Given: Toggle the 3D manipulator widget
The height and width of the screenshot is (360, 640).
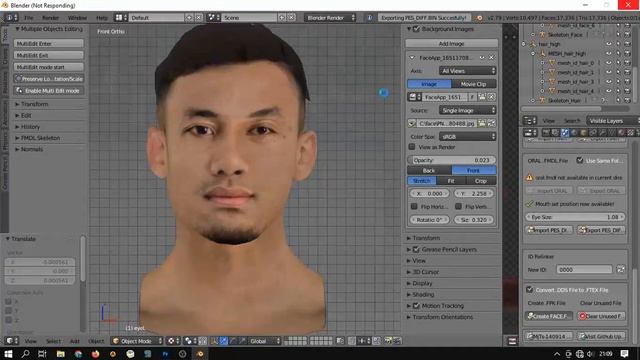Looking at the screenshot, I should coord(215,341).
